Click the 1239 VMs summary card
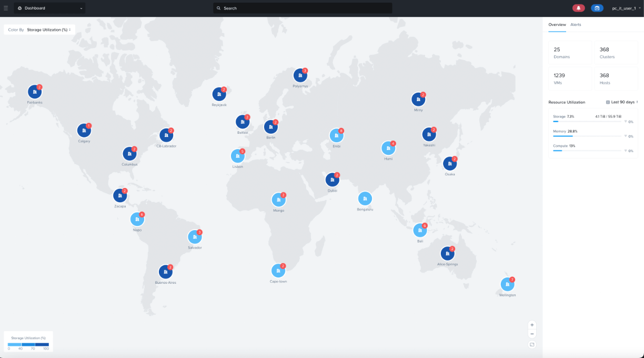Image resolution: width=644 pixels, height=358 pixels. point(570,78)
